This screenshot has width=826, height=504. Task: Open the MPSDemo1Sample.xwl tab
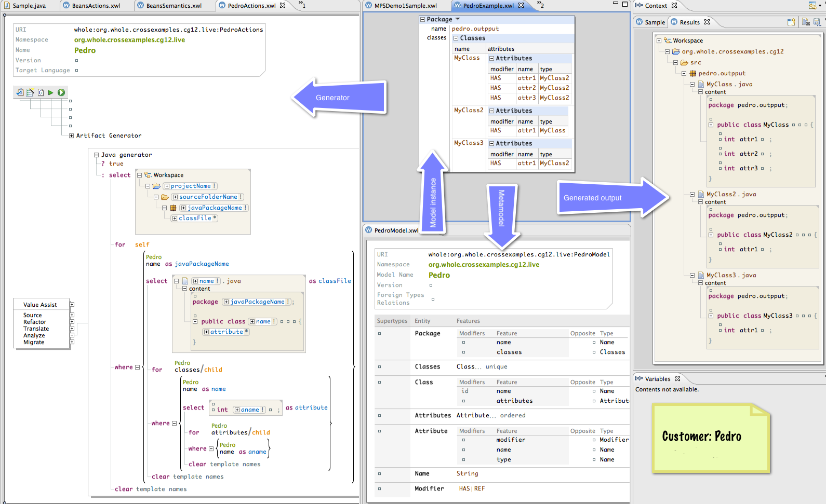405,6
